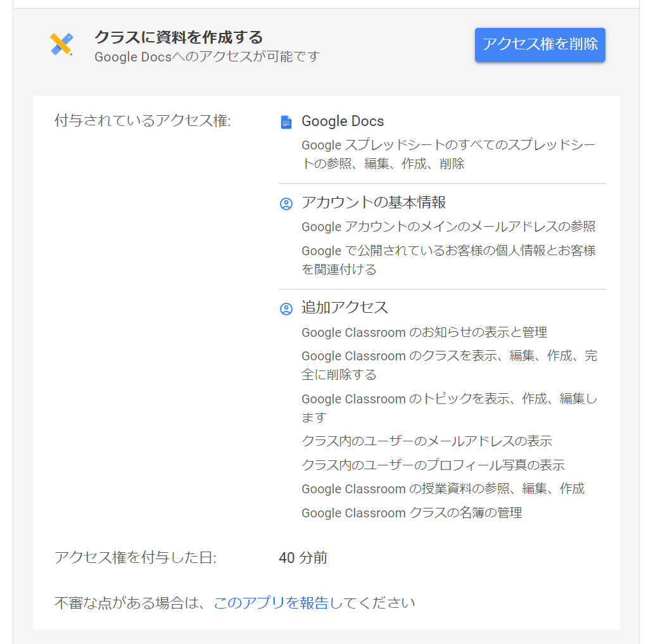
Task: Click トピックを表示、作成、編集します permission text
Action: click(x=449, y=408)
